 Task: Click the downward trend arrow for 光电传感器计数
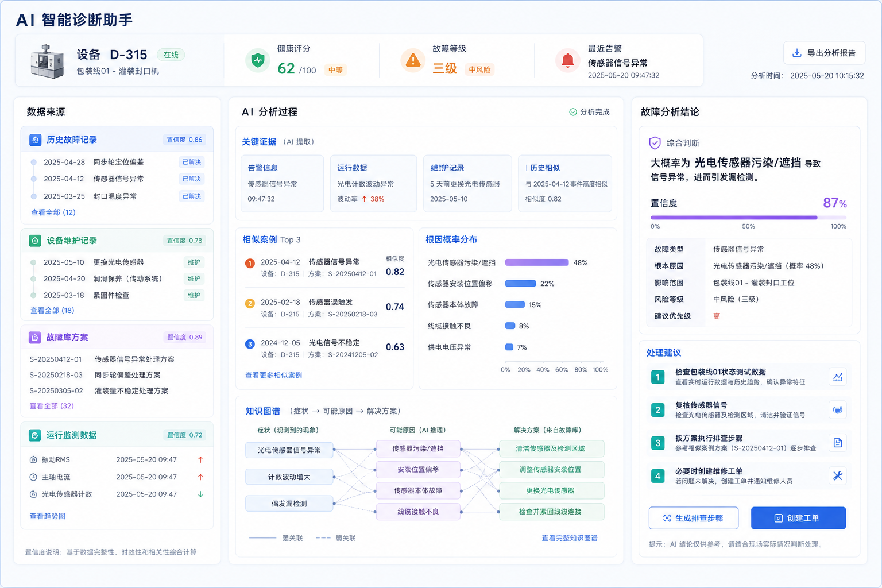click(x=200, y=494)
